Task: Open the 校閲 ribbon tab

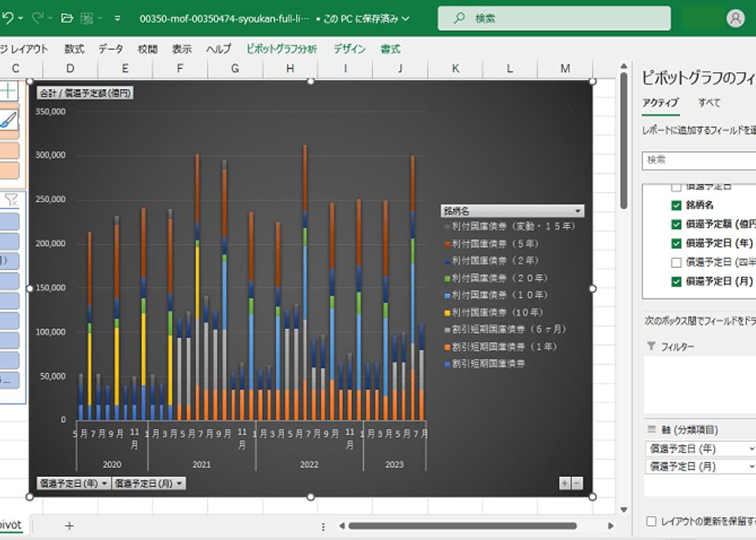Action: 147,49
